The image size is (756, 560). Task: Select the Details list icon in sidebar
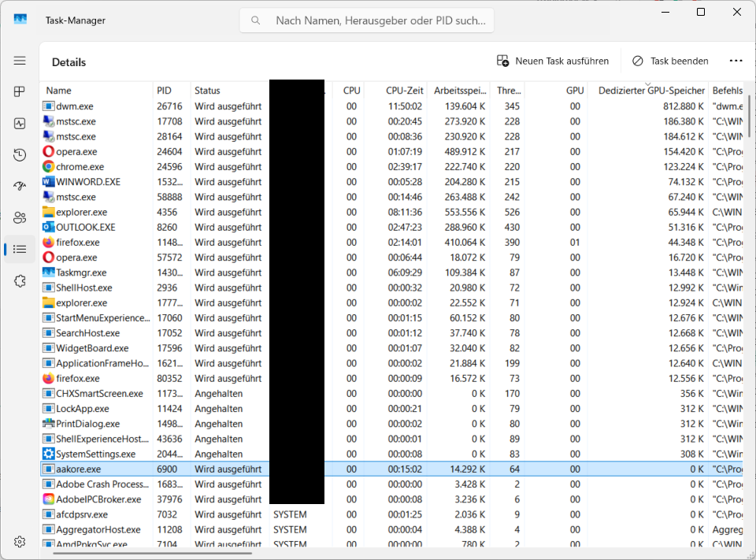[x=20, y=250]
